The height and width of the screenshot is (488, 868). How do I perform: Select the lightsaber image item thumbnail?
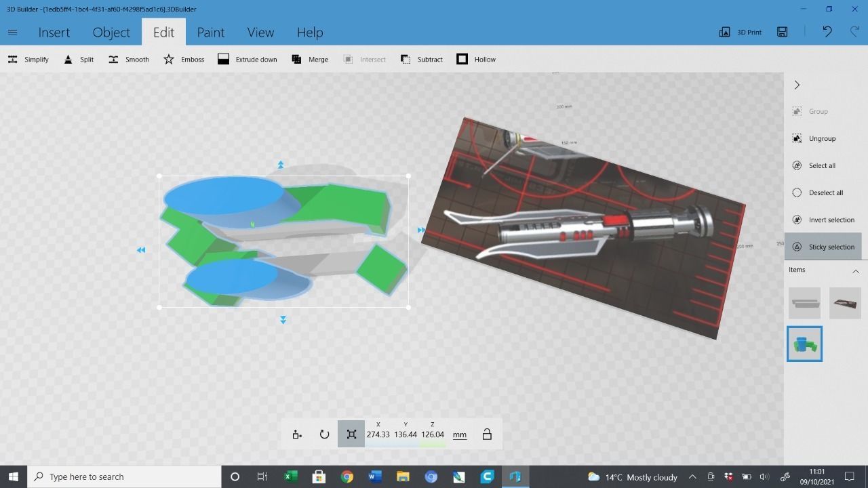[845, 303]
